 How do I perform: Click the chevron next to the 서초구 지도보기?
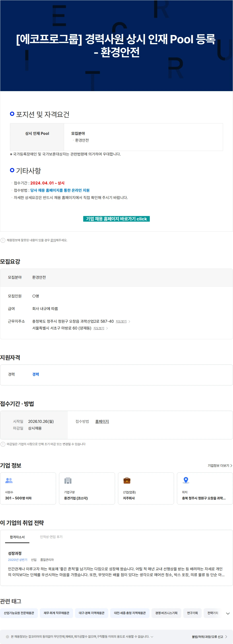click(107, 328)
